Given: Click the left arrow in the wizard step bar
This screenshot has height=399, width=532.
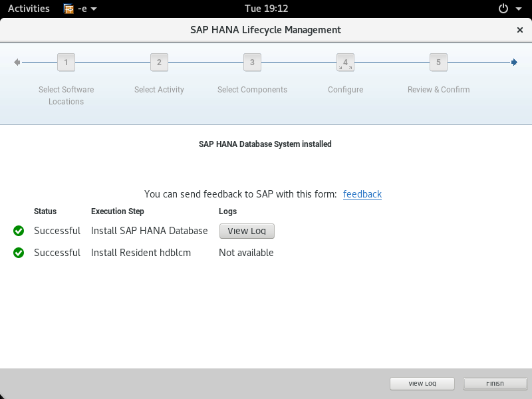Looking at the screenshot, I should tap(17, 62).
